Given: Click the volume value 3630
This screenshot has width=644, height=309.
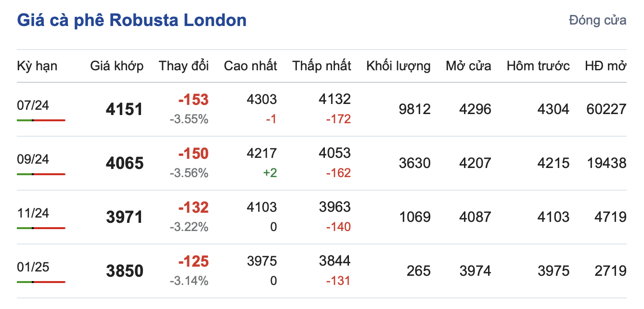Looking at the screenshot, I should pos(415,163).
